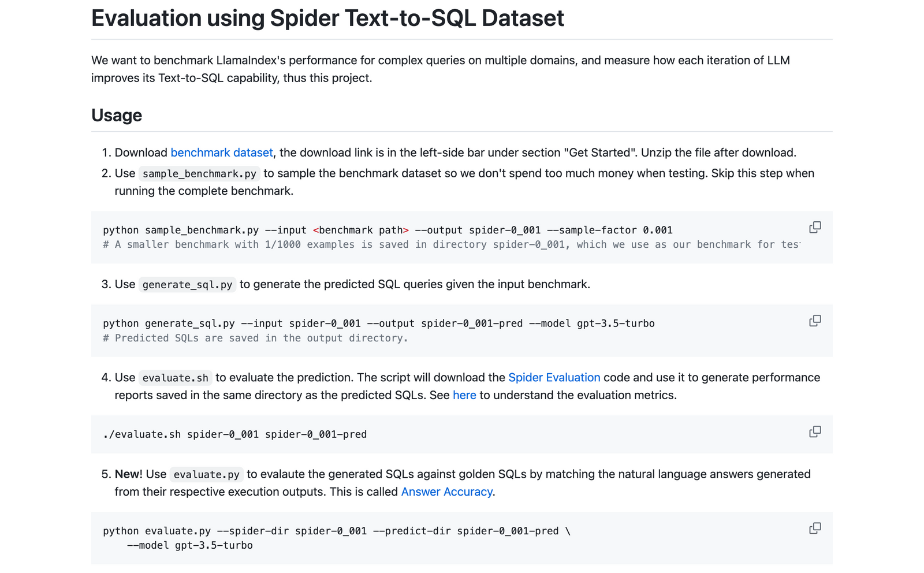The width and height of the screenshot is (924, 573).
Task: Open the Answer Accuracy link
Action: pos(446,492)
